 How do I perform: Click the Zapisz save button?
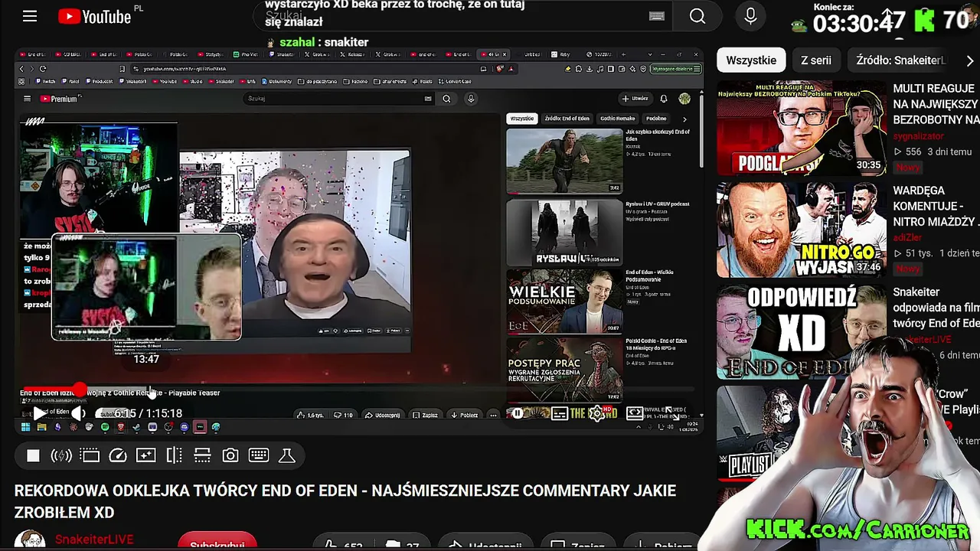425,415
